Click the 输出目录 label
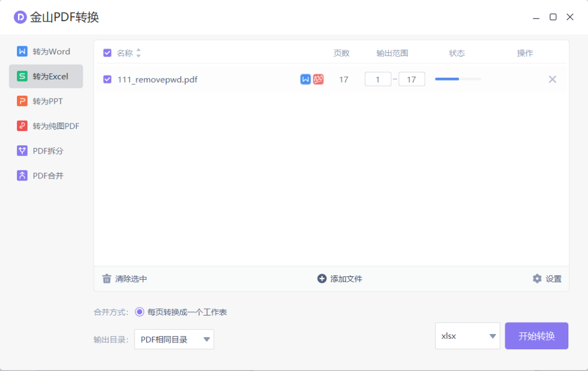The width and height of the screenshot is (588, 371). coord(111,339)
